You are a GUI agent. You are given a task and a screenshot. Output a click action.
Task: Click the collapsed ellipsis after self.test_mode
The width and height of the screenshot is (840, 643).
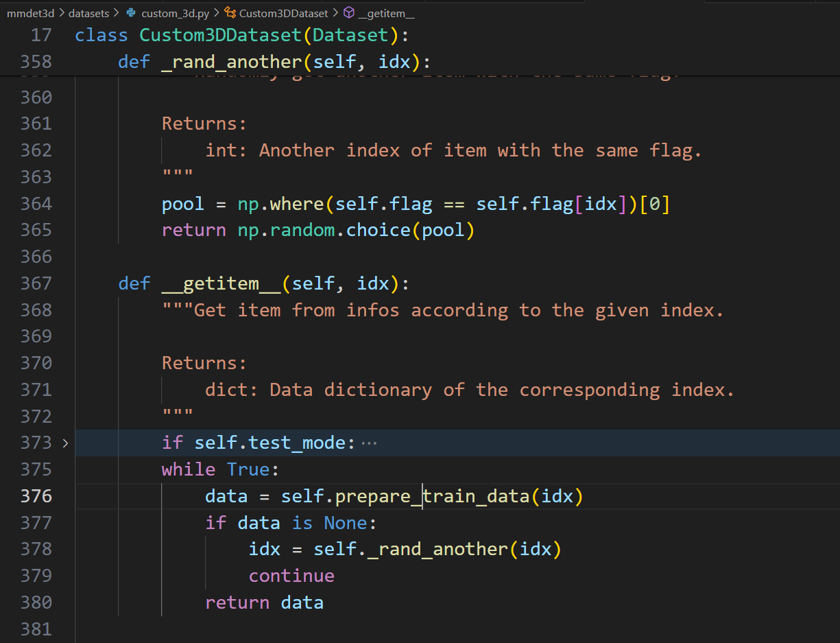coord(369,443)
